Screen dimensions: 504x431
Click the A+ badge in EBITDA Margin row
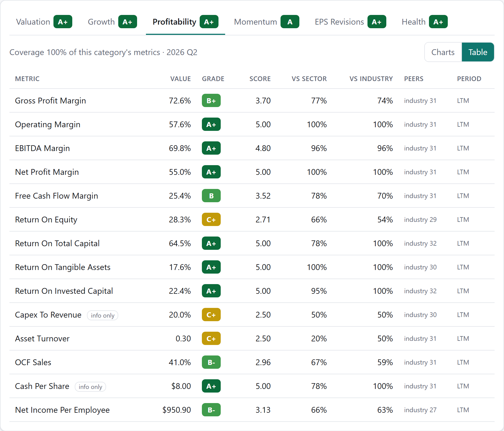tap(211, 148)
